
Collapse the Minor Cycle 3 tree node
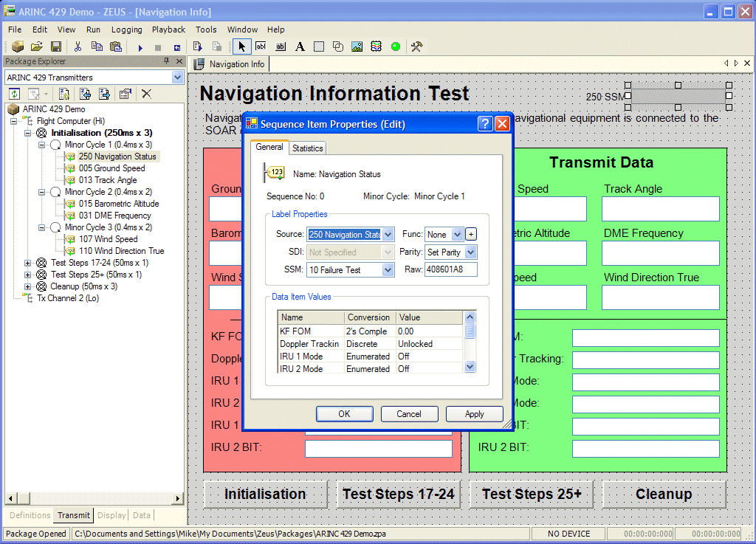(42, 227)
